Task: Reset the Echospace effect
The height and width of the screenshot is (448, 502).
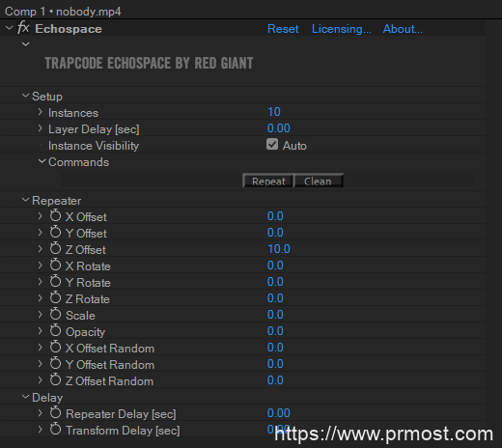Action: point(283,29)
